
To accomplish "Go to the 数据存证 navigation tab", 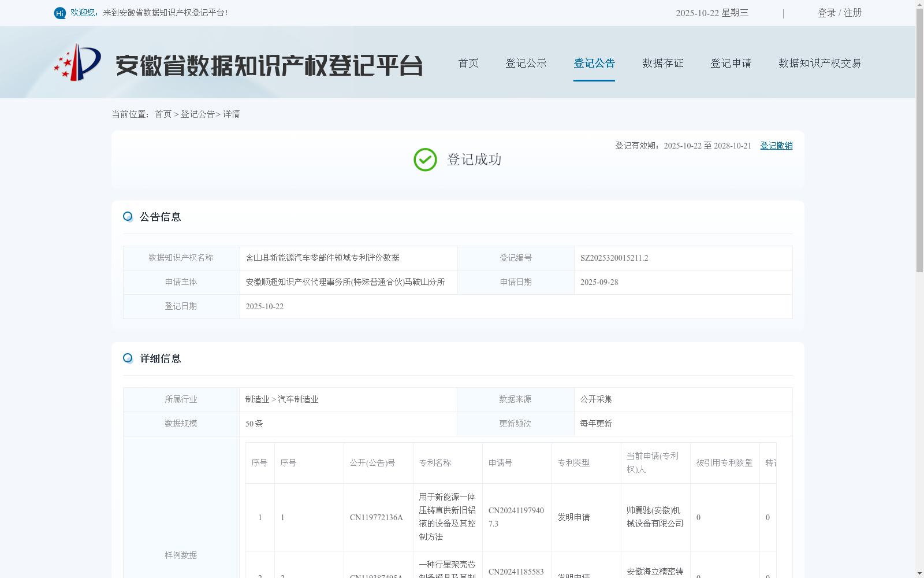I will [x=663, y=63].
